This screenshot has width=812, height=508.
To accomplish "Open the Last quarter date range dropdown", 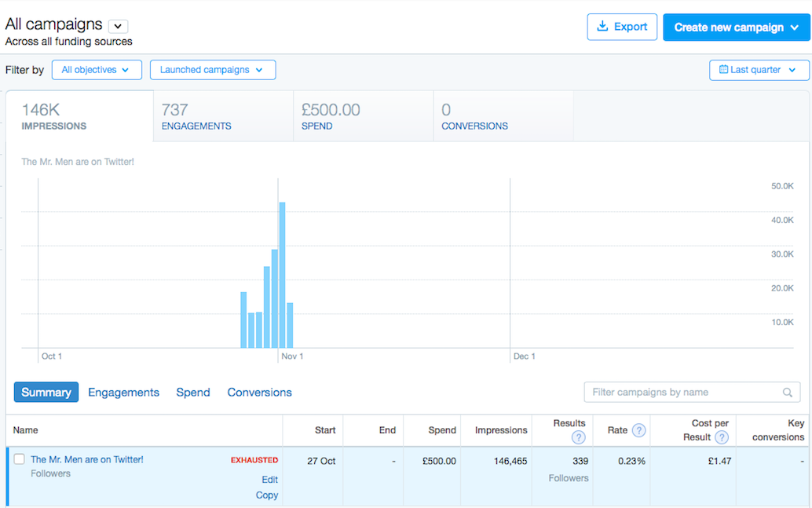I will (759, 70).
